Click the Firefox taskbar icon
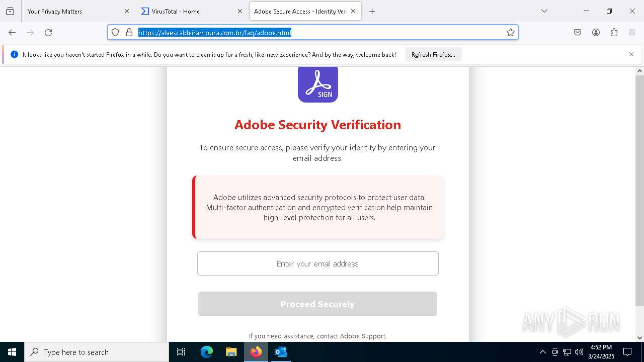 tap(256, 352)
